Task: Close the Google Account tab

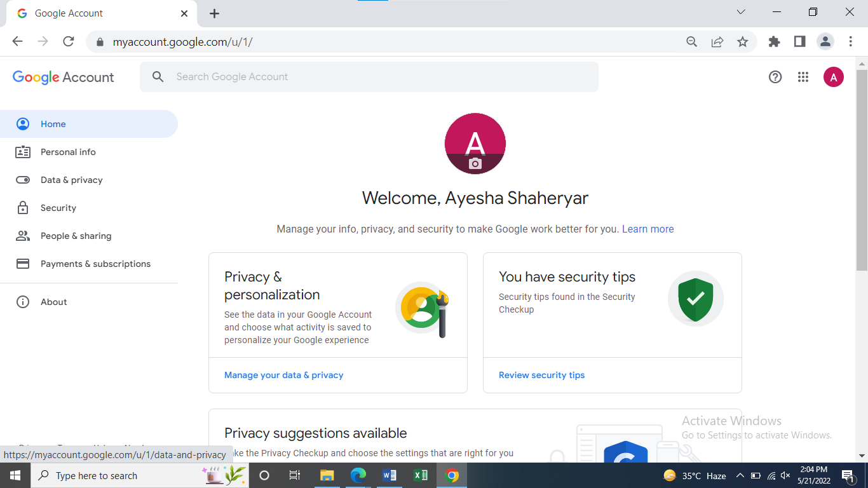Action: coord(184,13)
